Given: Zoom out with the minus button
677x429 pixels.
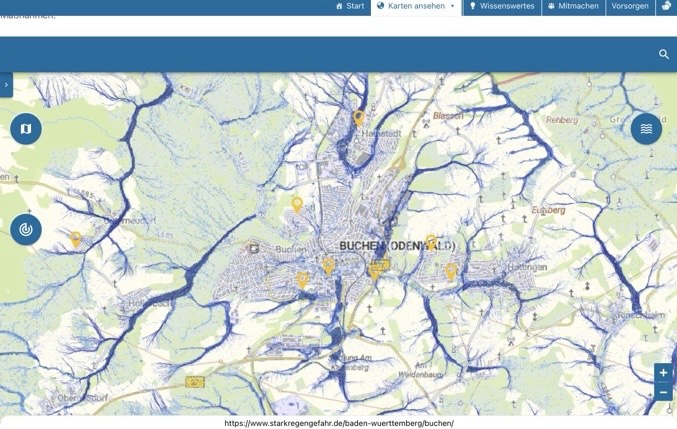Looking at the screenshot, I should click(x=664, y=393).
